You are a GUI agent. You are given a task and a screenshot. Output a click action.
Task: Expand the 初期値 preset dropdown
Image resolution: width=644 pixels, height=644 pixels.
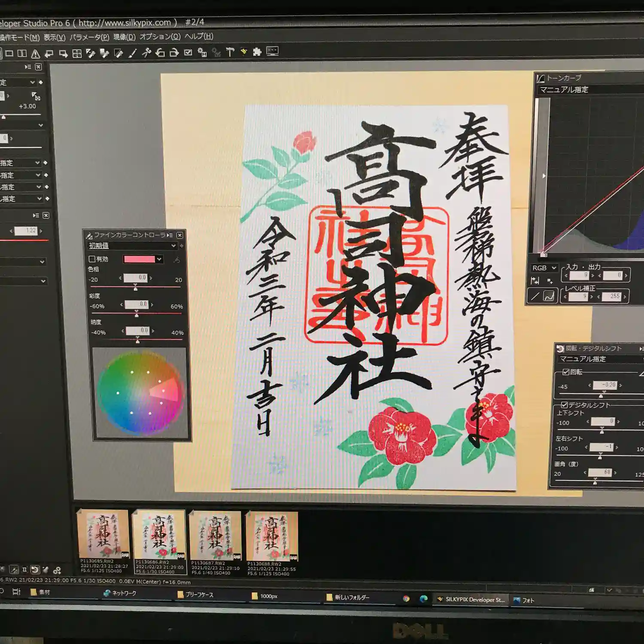click(x=173, y=246)
